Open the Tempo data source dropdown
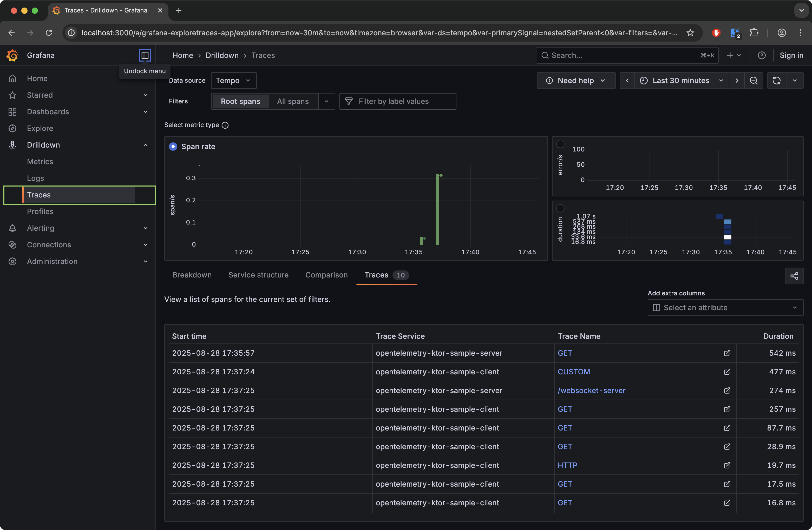 233,81
